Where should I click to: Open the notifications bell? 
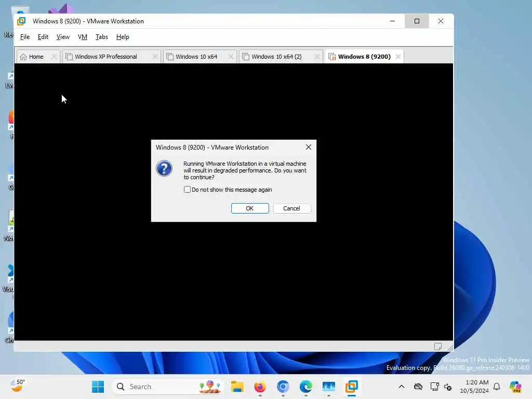coord(497,387)
